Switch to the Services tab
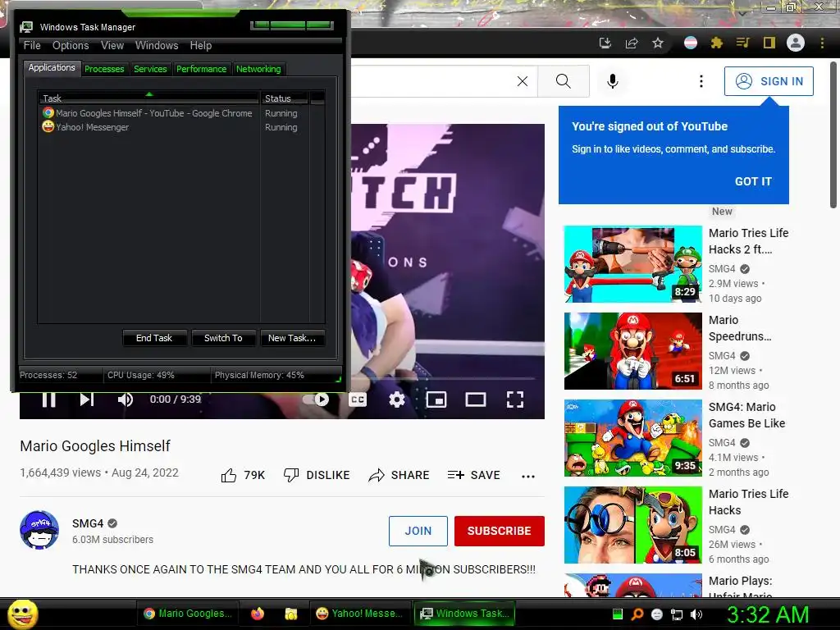The height and width of the screenshot is (630, 840). tap(151, 69)
